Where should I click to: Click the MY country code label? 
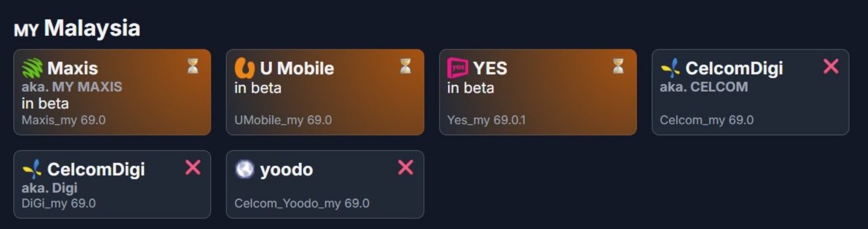[x=26, y=30]
